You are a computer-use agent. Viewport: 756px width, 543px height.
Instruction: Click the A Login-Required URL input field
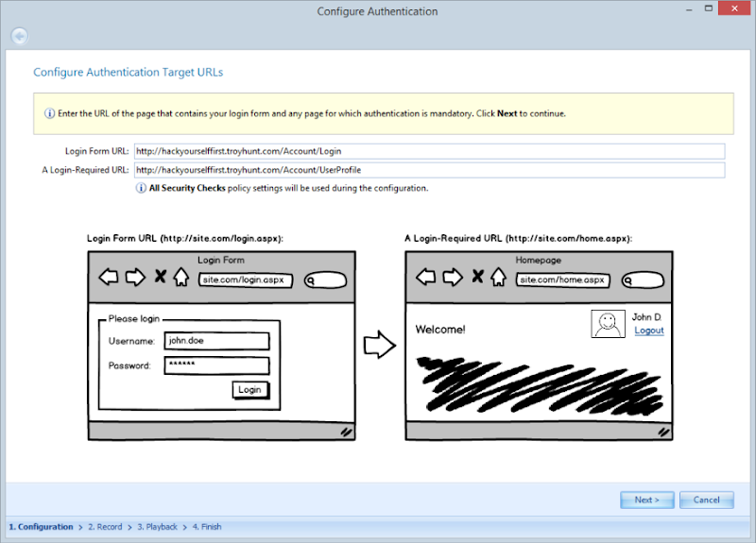[x=429, y=170]
